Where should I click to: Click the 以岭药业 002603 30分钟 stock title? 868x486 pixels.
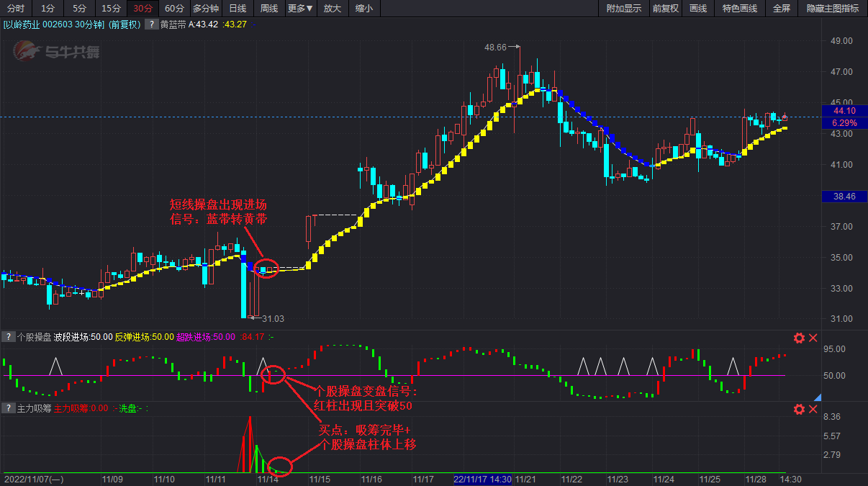tap(53, 24)
